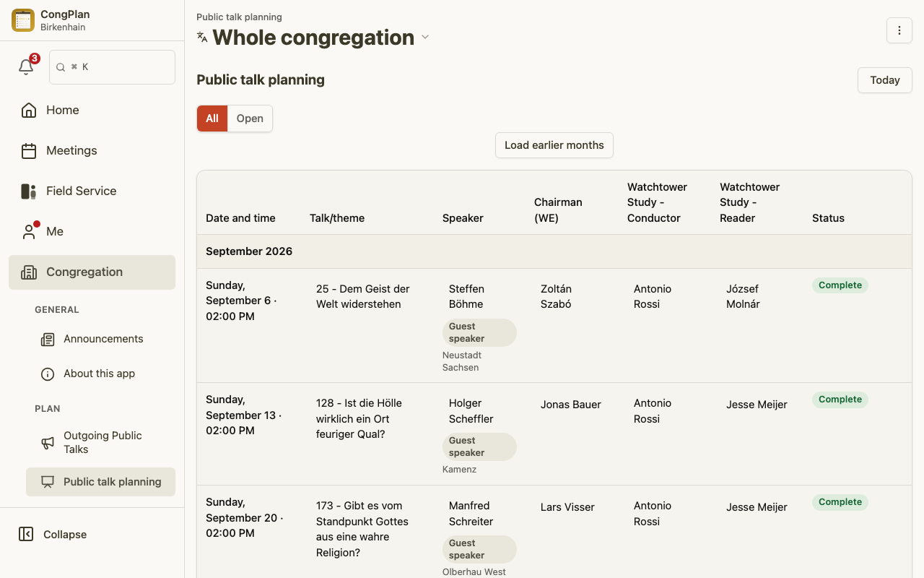Switch filter to Open talks
The height and width of the screenshot is (578, 924).
[250, 118]
